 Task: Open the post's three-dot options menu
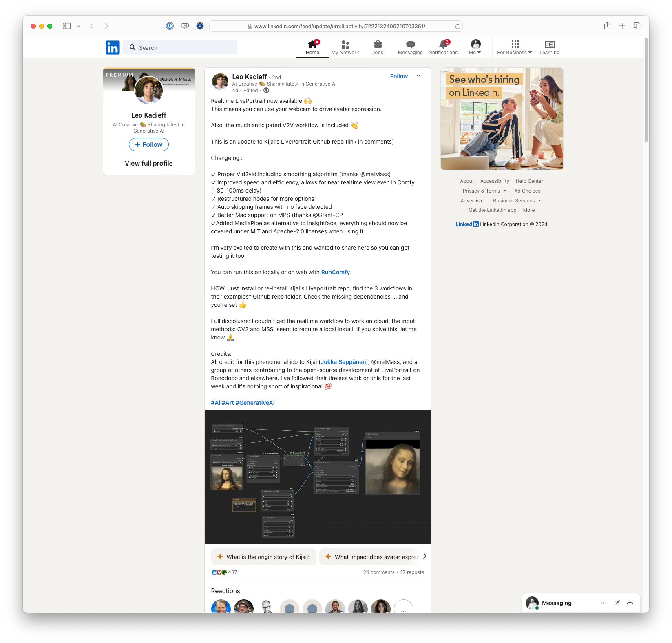pyautogui.click(x=420, y=76)
